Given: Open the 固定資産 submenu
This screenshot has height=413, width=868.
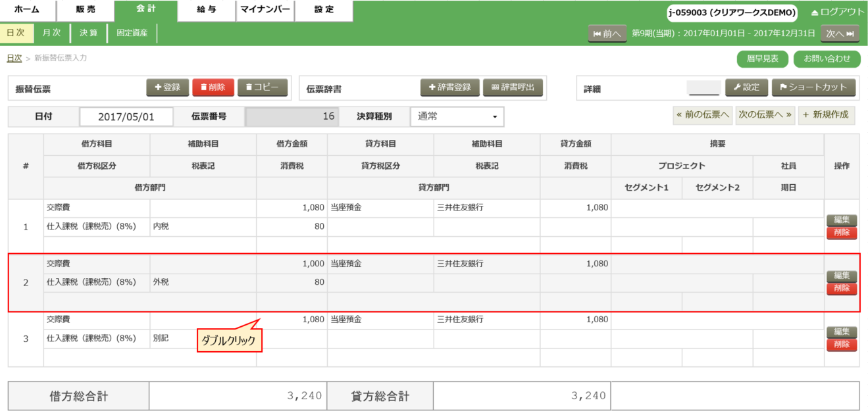Looking at the screenshot, I should coord(132,33).
